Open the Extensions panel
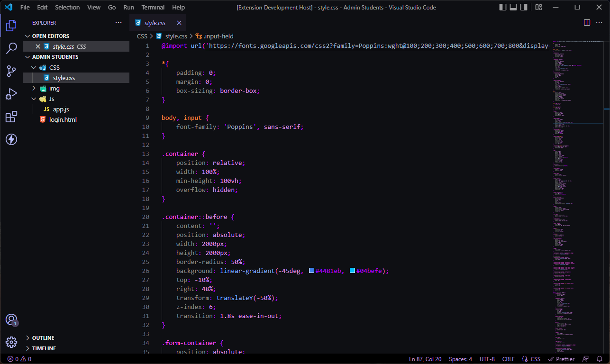The width and height of the screenshot is (610, 364). [11, 116]
